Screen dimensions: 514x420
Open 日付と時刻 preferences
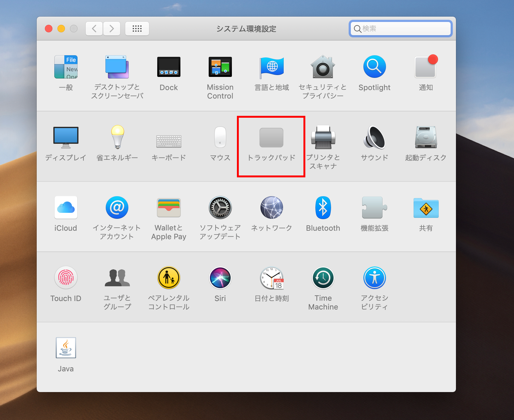272,278
